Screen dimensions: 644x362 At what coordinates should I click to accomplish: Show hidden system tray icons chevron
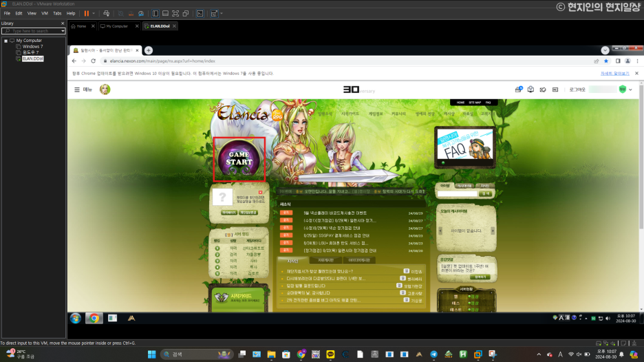click(539, 354)
